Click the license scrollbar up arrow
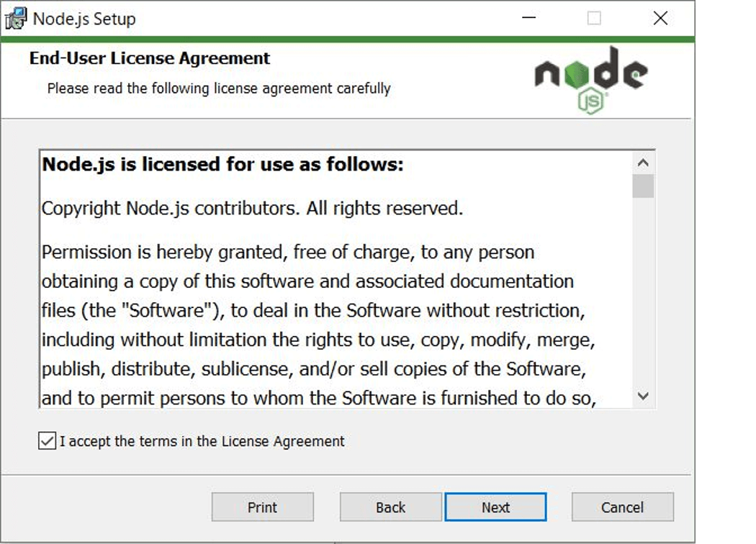This screenshot has width=756, height=544. 643,163
